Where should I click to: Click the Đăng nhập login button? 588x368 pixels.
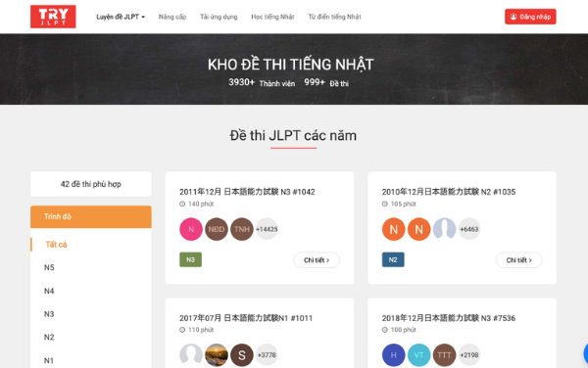pos(530,17)
